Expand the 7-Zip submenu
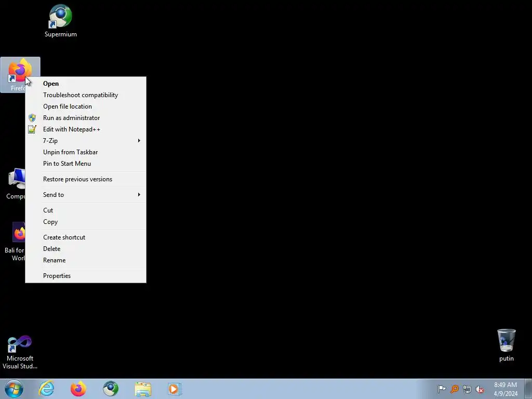The image size is (532, 399). [86, 141]
